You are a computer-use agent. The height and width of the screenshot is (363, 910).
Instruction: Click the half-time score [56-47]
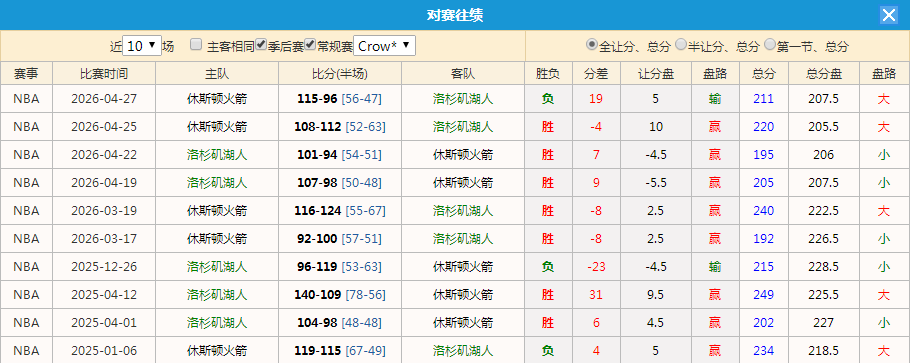point(362,99)
